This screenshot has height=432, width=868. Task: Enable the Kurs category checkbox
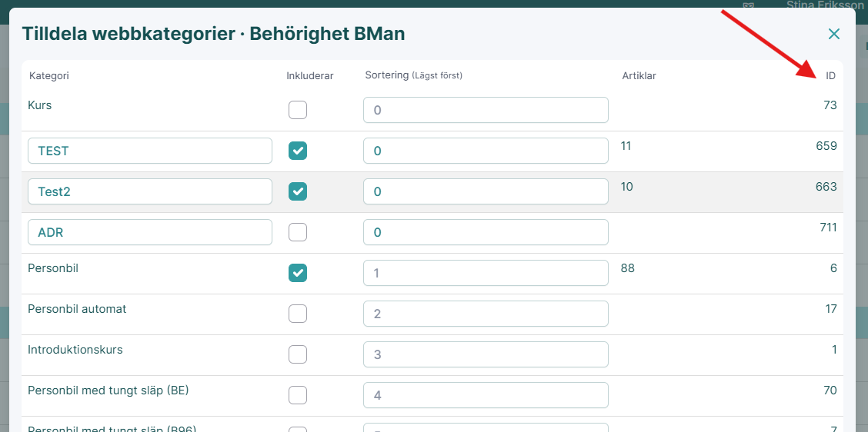click(298, 110)
